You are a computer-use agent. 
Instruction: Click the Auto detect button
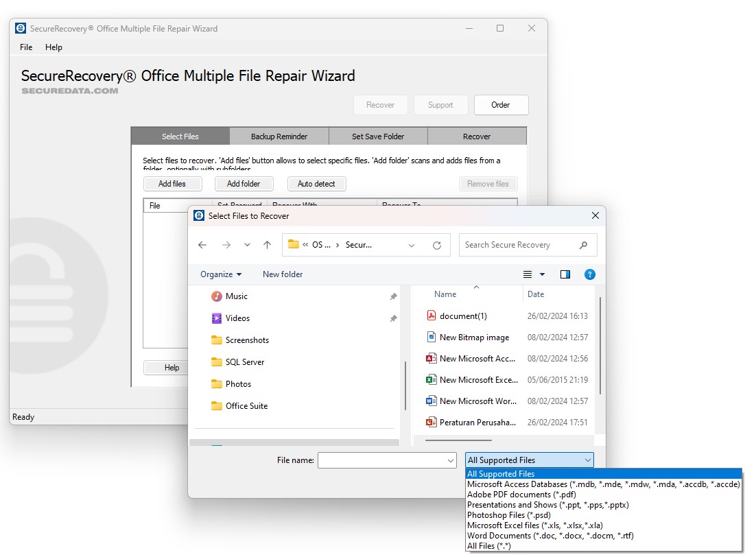(x=316, y=183)
